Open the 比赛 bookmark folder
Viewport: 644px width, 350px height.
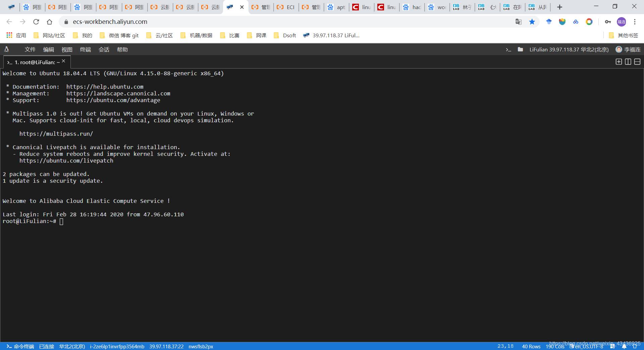(230, 35)
